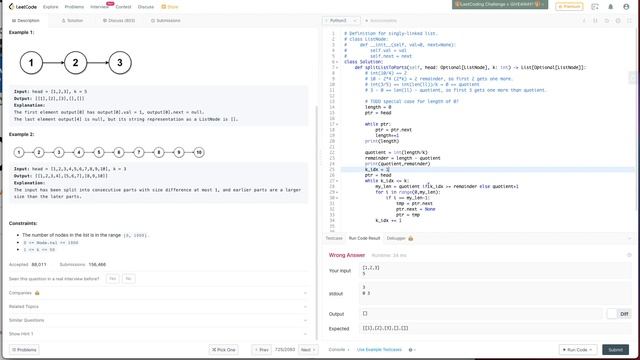Collapse the console panel chevron

point(629,238)
